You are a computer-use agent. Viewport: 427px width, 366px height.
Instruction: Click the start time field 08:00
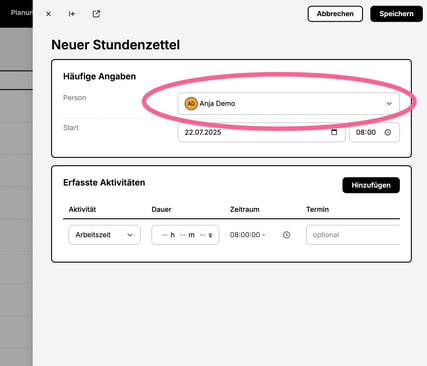pos(374,132)
